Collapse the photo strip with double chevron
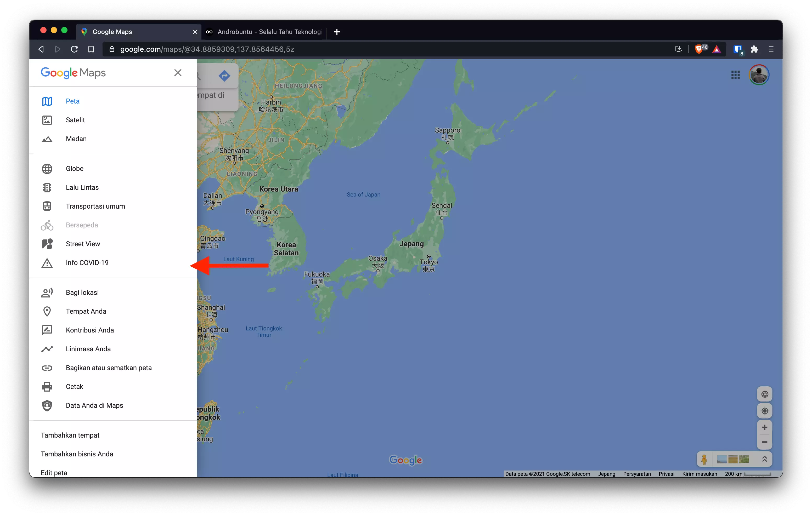The height and width of the screenshot is (516, 812). coord(765,459)
